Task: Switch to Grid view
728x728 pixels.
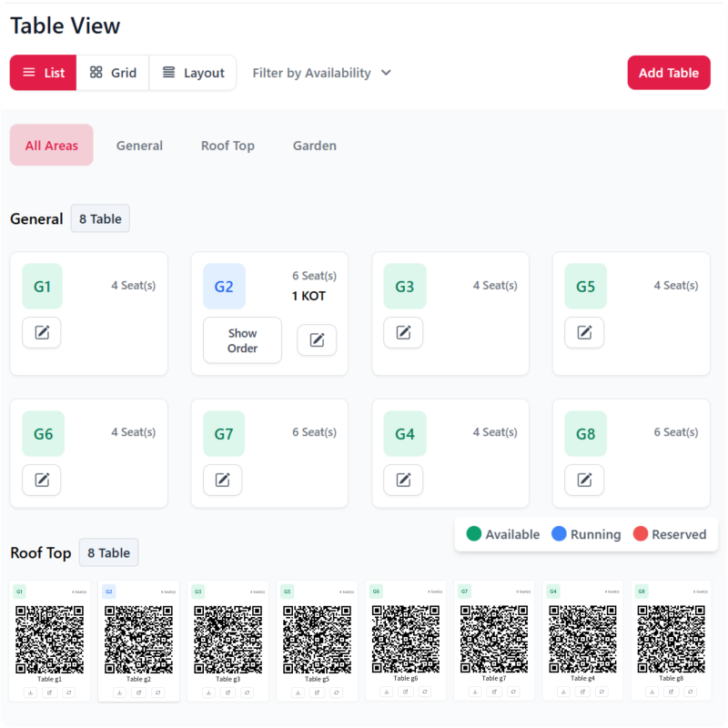Action: coord(112,73)
